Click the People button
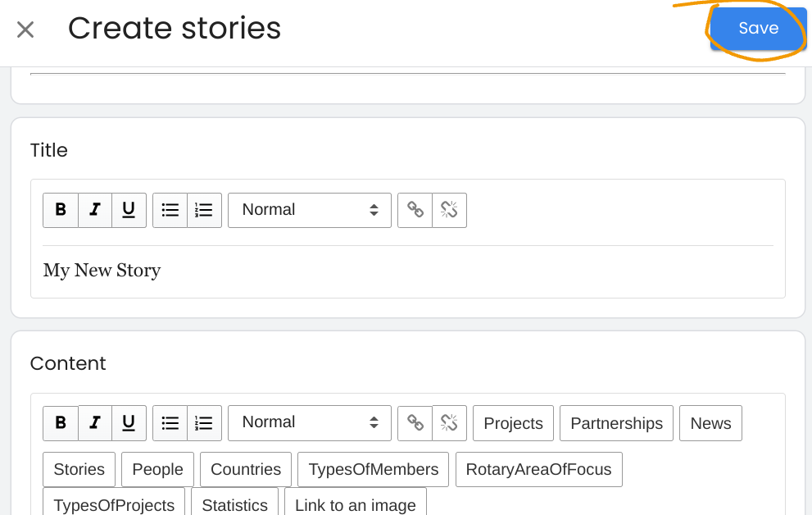Viewport: 812px width, 515px height. point(157,469)
